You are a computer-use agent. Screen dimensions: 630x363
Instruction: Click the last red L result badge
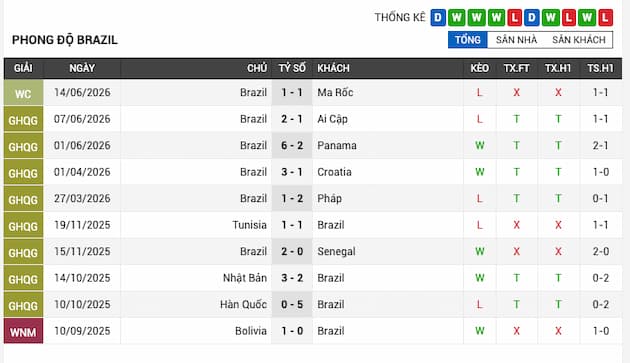(x=605, y=18)
